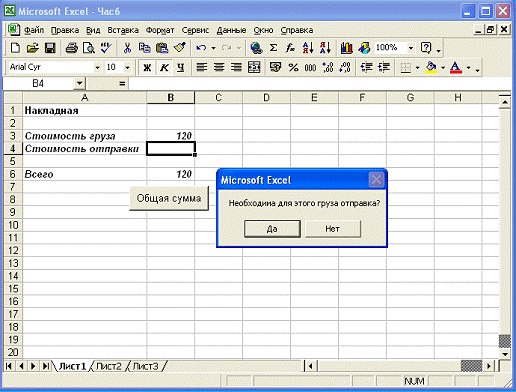
Task: Open the Вставка menu
Action: pos(123,30)
